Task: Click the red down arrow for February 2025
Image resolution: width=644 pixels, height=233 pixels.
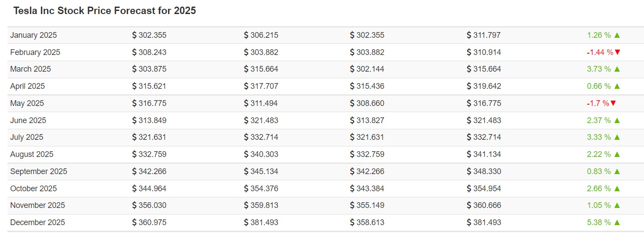Action: point(617,52)
